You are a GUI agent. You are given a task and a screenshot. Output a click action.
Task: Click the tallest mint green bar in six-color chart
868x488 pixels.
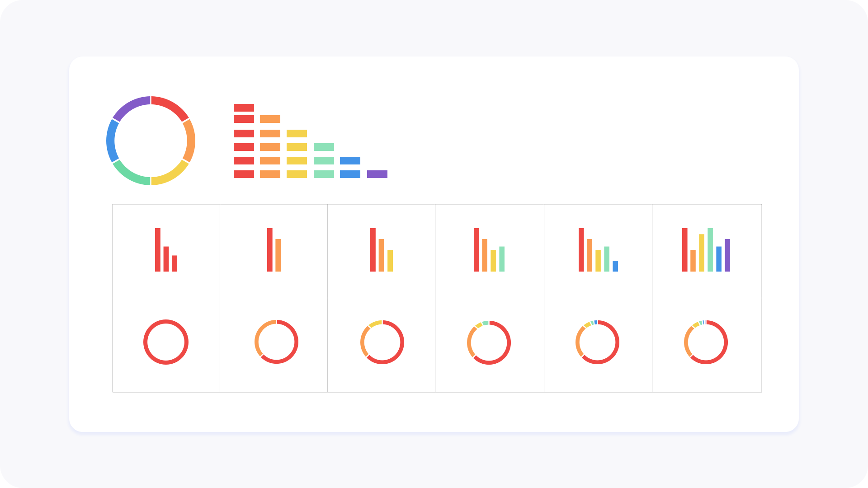[x=710, y=250]
